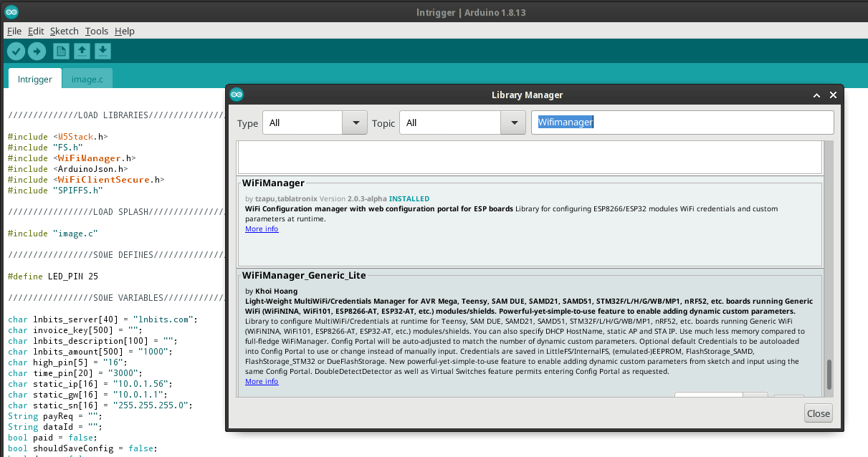Viewport: 868px width, 457px height.
Task: Switch to the image.c tab
Action: 87,79
